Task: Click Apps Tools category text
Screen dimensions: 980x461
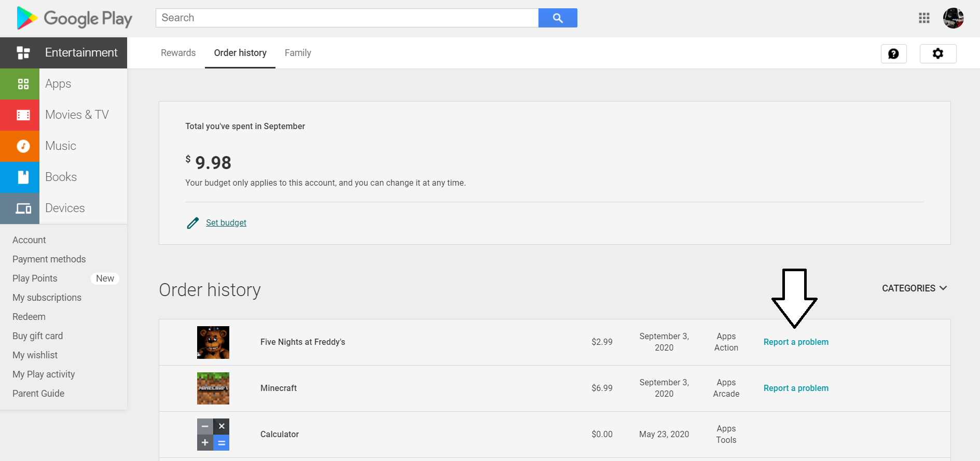Action: click(726, 435)
